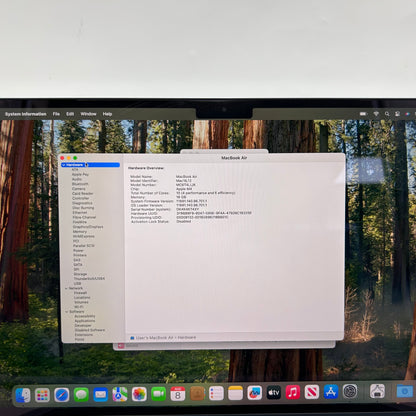Launch Music from the Dock

(x=293, y=392)
